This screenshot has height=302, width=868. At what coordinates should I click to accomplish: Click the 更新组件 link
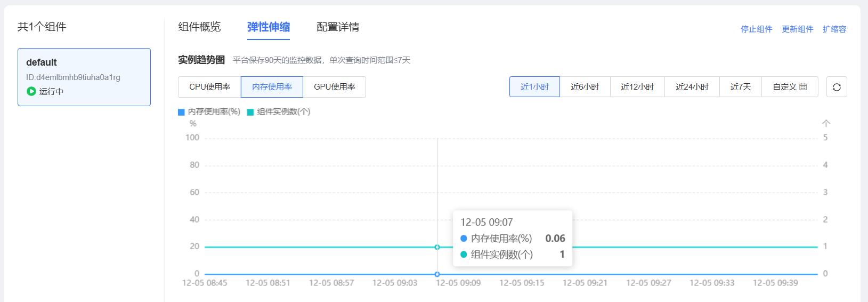point(797,29)
